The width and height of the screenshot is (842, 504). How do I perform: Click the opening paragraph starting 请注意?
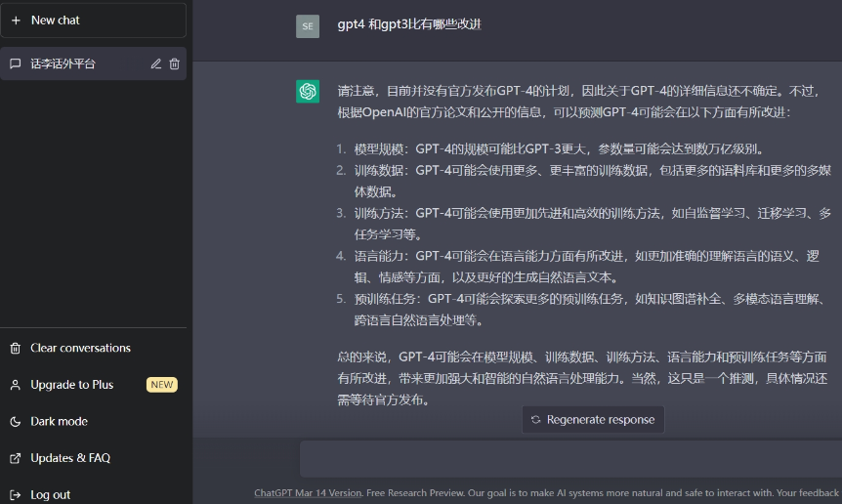click(579, 102)
